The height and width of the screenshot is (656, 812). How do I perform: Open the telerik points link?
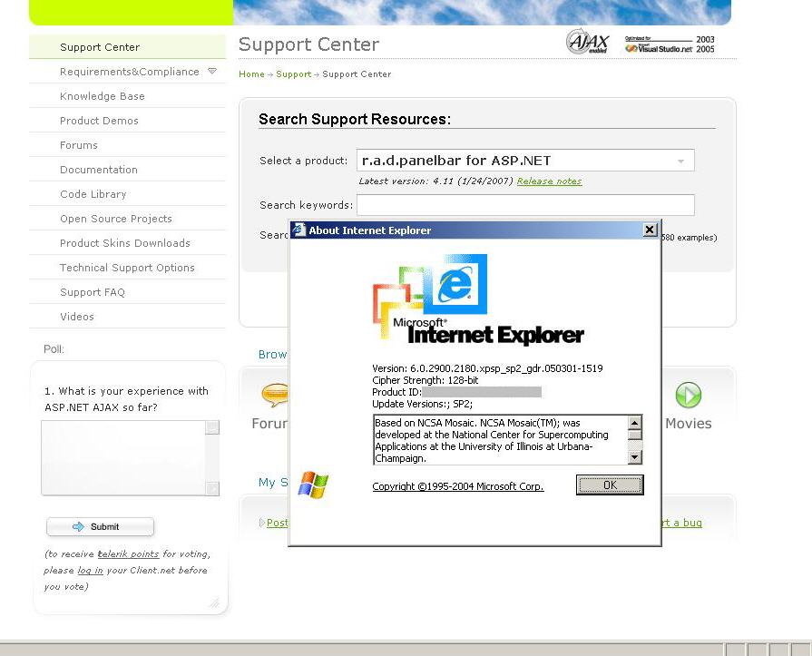[x=128, y=554]
